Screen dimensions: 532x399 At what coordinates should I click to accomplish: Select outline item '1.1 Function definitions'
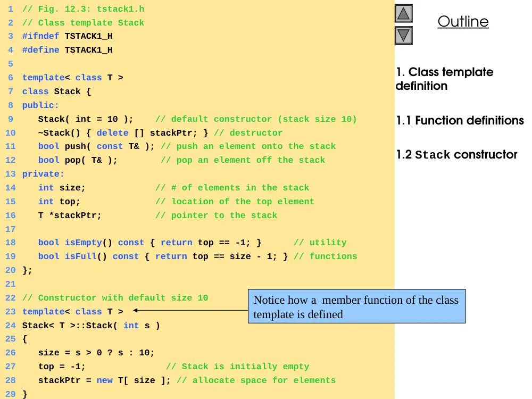coord(460,120)
